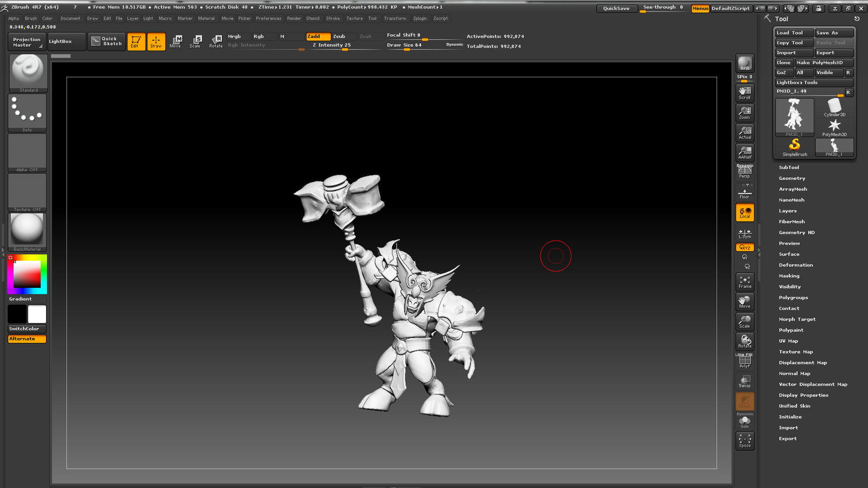Screen dimensions: 868x488
Task: Expand the UV Map subpalette
Action: 788,341
